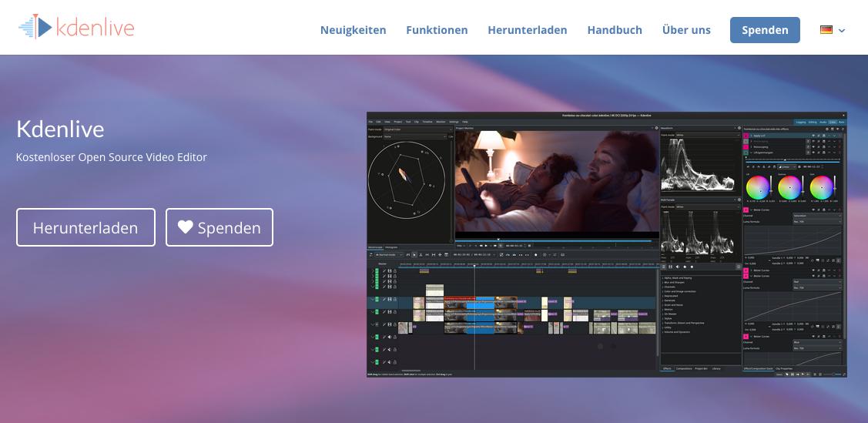This screenshot has width=868, height=423.
Task: Open the language chevron dropdown
Action: [x=842, y=31]
